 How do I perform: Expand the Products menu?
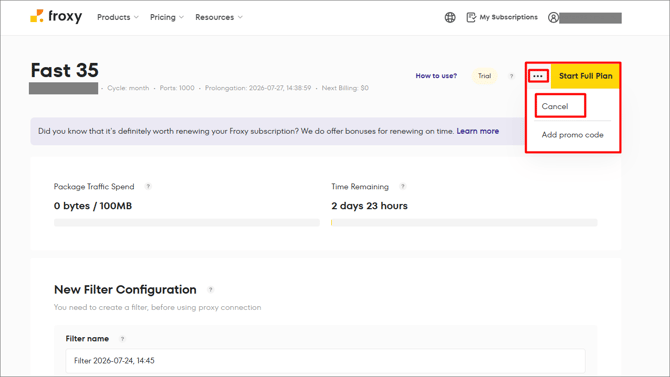(118, 17)
